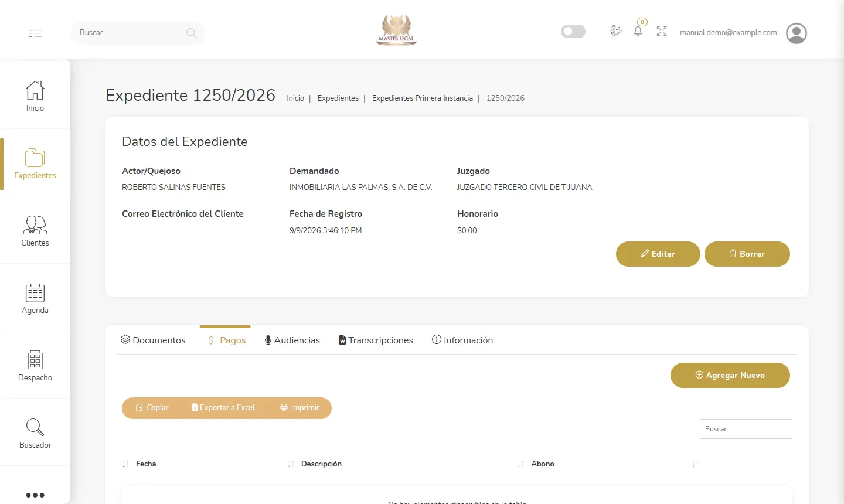844x504 pixels.
Task: Go to Inicio in the sidebar
Action: 35,96
